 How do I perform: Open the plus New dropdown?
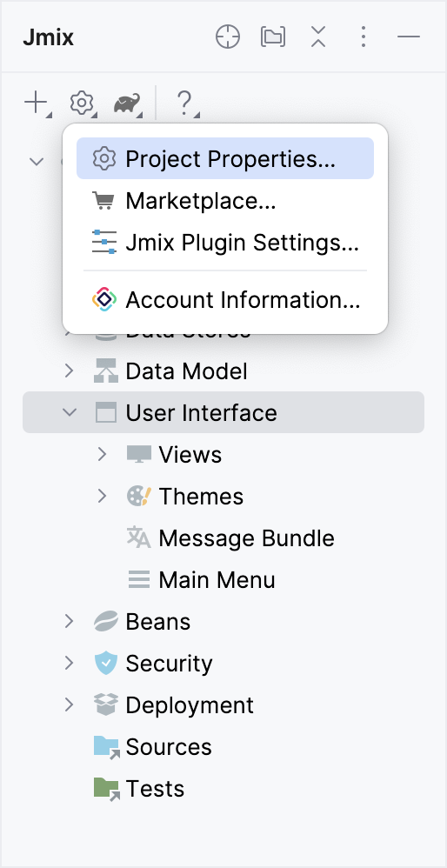37,104
